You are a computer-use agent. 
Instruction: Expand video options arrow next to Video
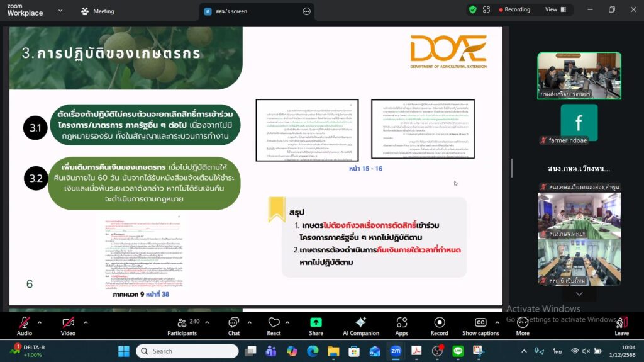click(x=86, y=322)
